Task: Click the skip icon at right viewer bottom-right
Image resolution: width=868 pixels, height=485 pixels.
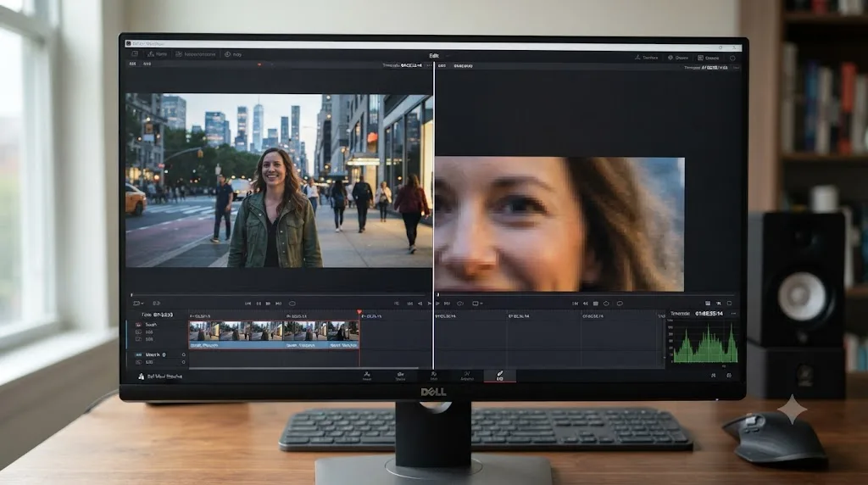Action: pos(719,304)
